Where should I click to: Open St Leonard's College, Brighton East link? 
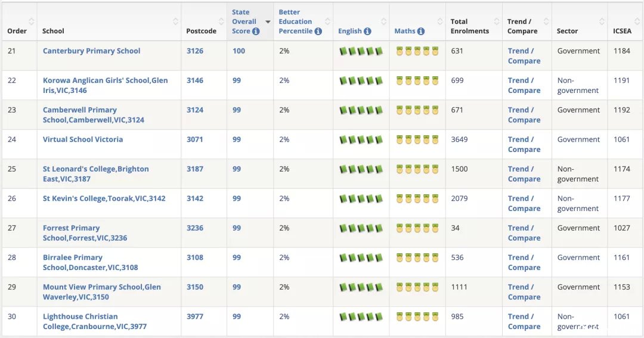pos(95,174)
